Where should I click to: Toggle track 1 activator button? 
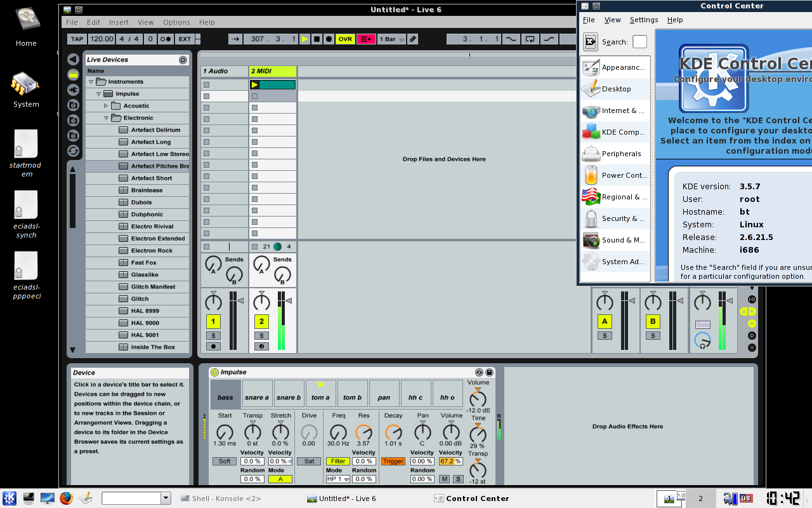click(x=213, y=321)
